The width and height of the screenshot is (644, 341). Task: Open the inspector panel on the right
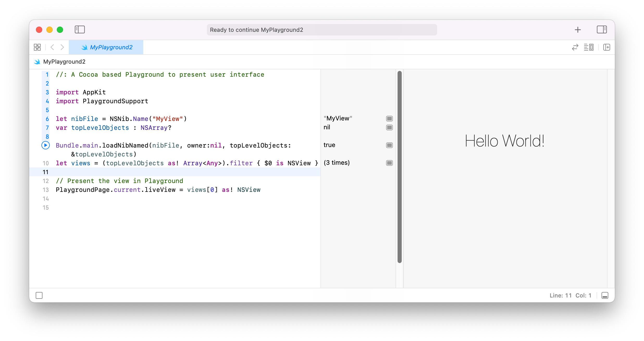(602, 29)
